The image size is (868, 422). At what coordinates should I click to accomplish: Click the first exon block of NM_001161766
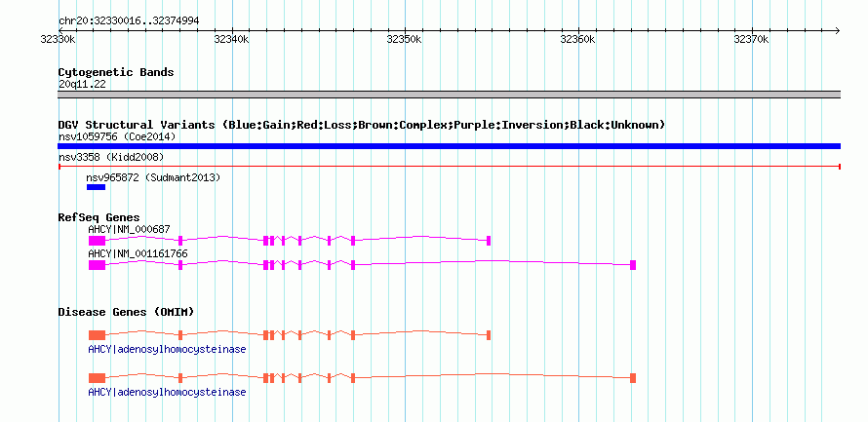(x=97, y=265)
